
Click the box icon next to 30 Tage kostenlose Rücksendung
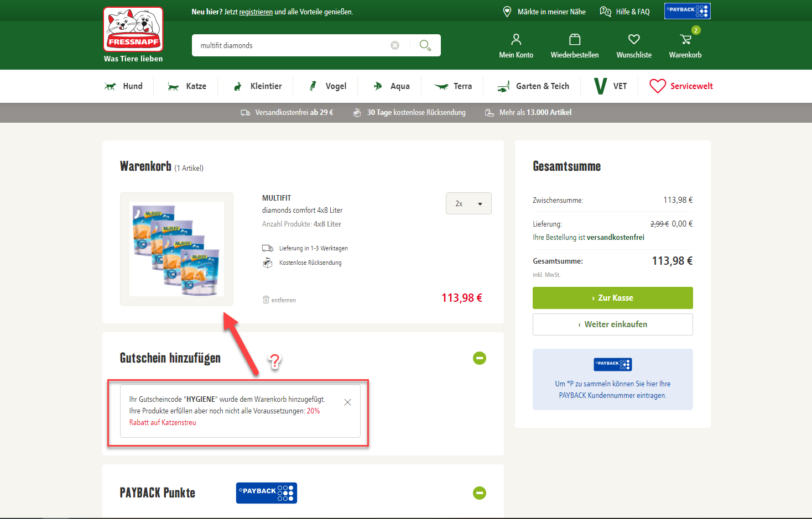pyautogui.click(x=357, y=113)
